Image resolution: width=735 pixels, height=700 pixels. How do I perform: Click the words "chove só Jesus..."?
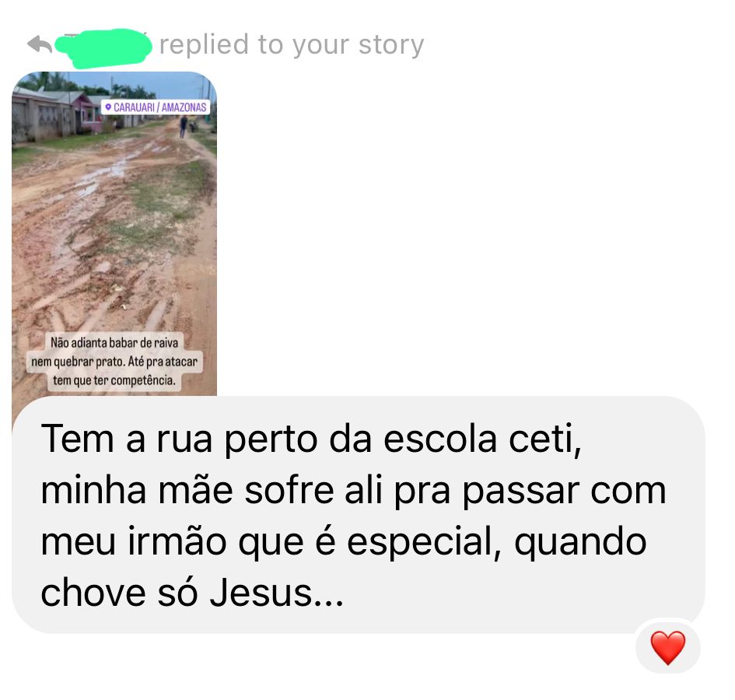coord(192,593)
